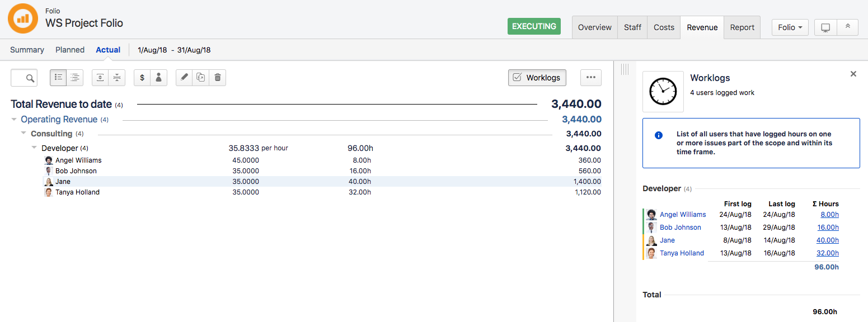Click the copy/move documents icon
Screen dimensions: 868x322
tap(200, 78)
